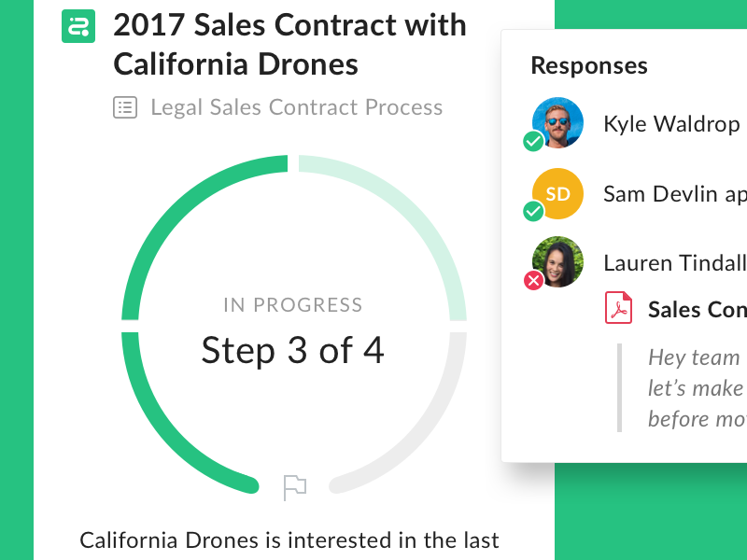Click Kyle Waldrop's green approved checkmark
The image size is (747, 560).
coord(533,141)
